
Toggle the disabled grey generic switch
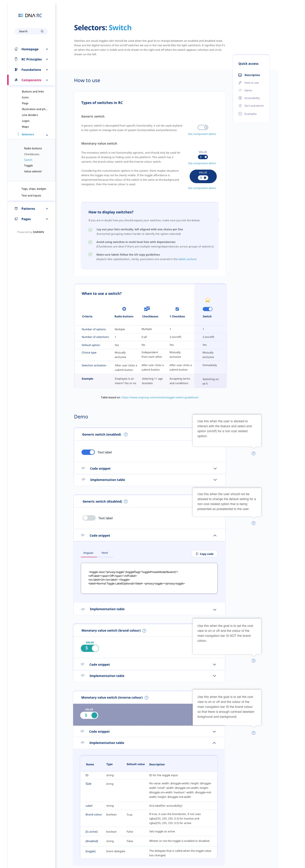pos(89,518)
